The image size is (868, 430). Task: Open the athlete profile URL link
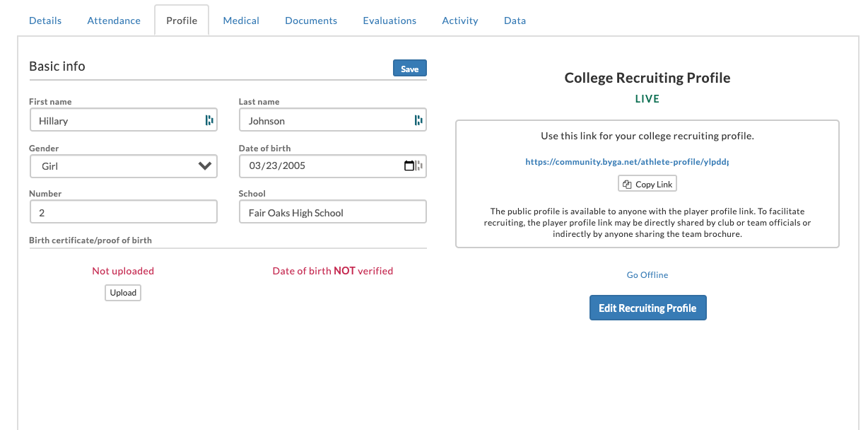click(x=626, y=162)
